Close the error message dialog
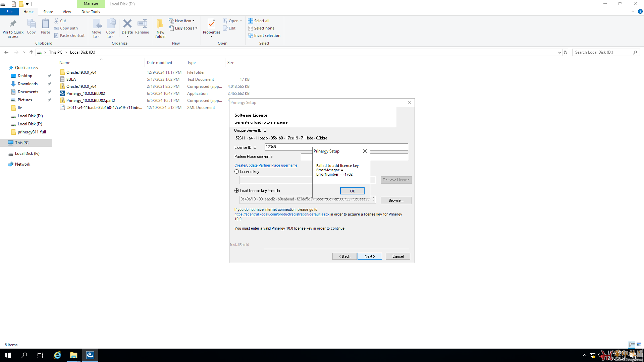644x362 pixels. click(x=365, y=151)
